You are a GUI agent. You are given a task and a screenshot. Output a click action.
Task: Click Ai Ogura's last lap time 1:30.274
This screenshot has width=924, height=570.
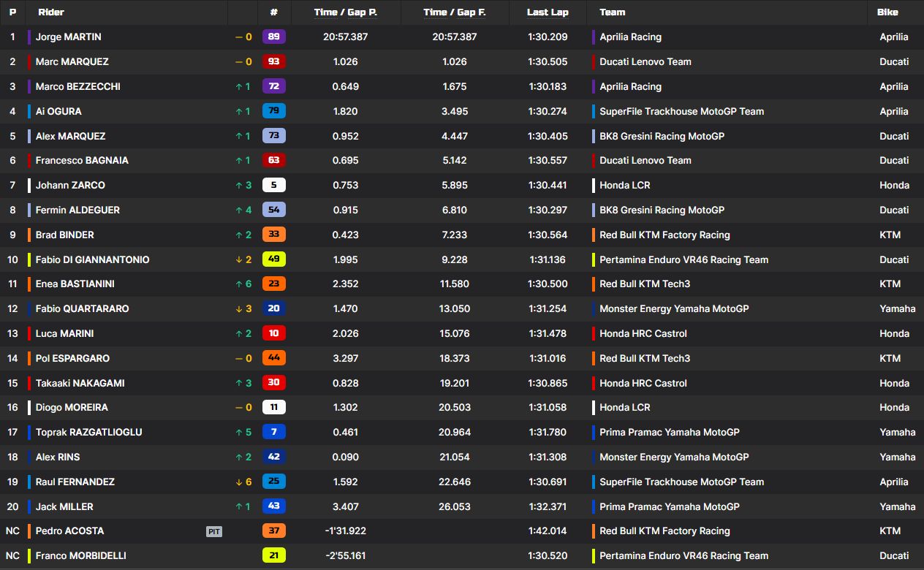coord(548,111)
